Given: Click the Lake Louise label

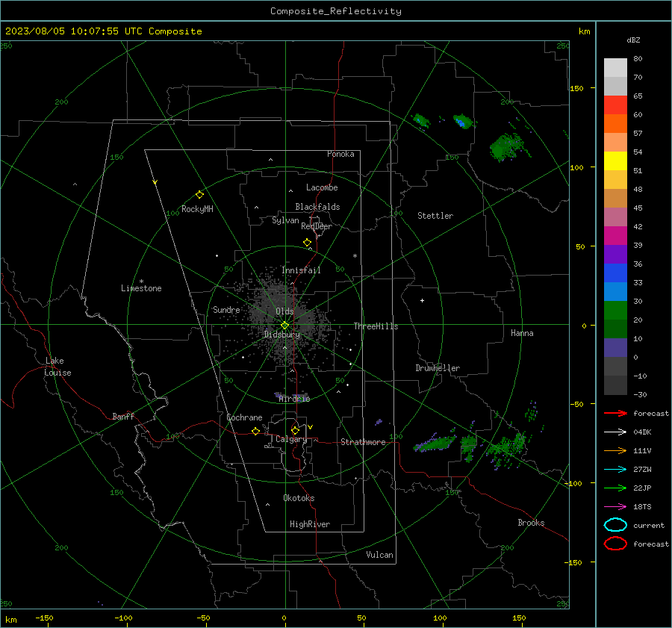Looking at the screenshot, I should click(57, 367).
